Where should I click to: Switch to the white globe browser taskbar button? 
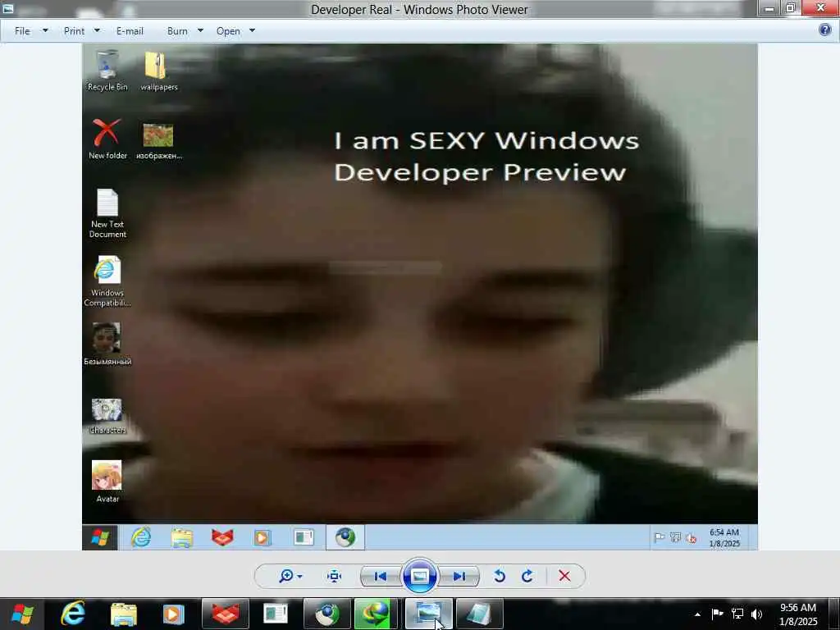tap(327, 614)
